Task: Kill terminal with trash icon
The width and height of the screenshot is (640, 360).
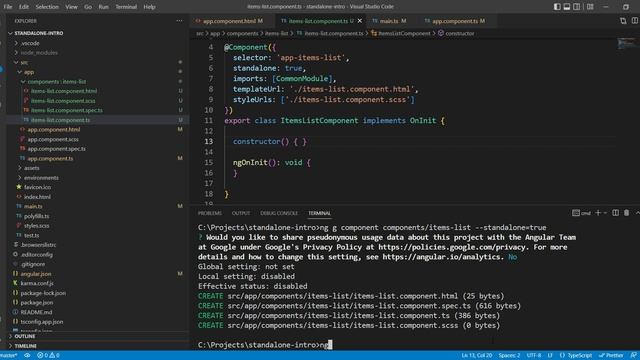Action: click(x=627, y=213)
